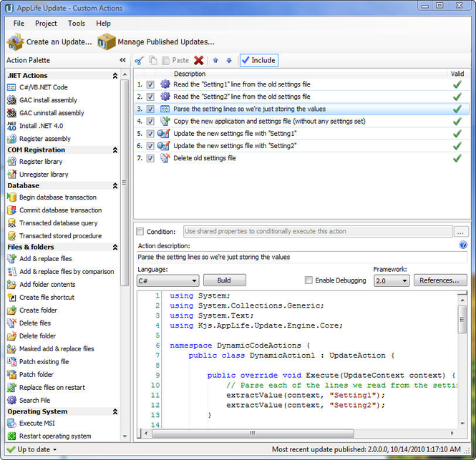
Task: Move the selected action down with the blue arrow
Action: point(229,60)
